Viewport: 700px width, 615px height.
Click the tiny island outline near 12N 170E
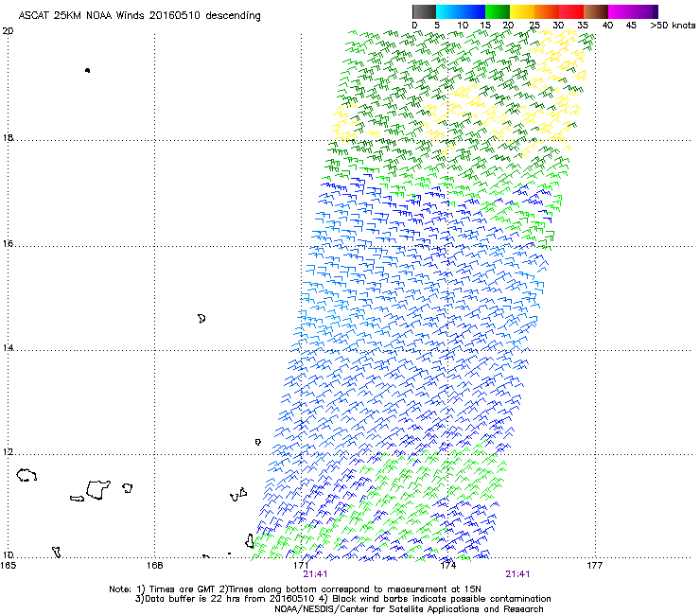[x=257, y=442]
